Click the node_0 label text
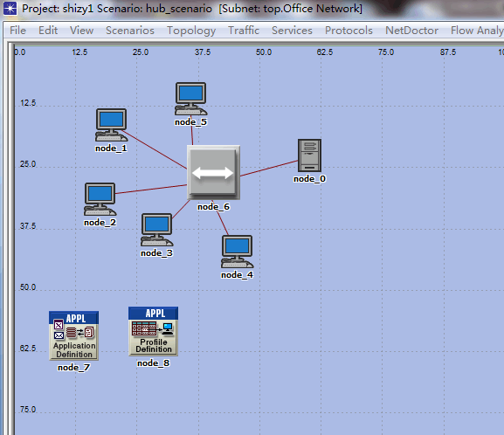Viewport: 504px width, 435px height. [x=309, y=179]
